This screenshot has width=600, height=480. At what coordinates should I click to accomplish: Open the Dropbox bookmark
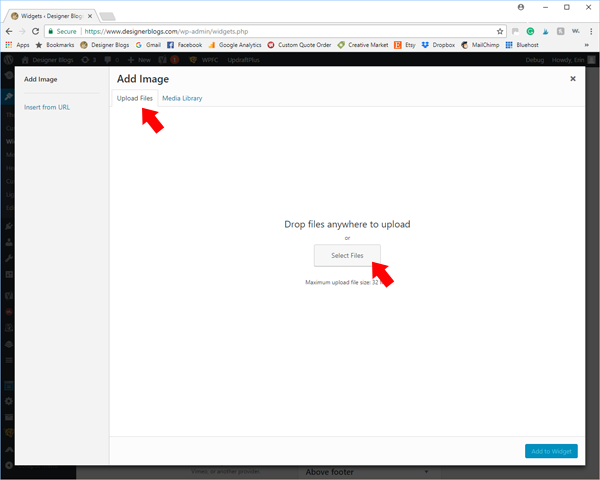tap(437, 45)
